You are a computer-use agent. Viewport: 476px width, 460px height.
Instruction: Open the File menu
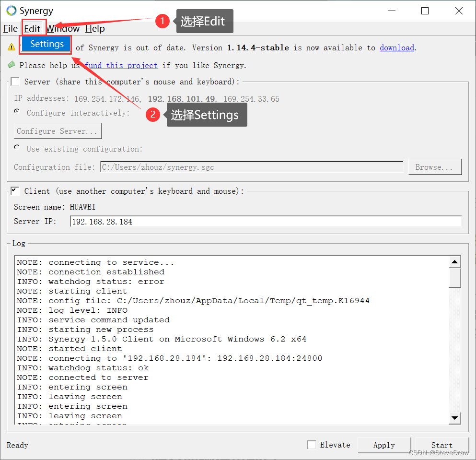[x=11, y=29]
